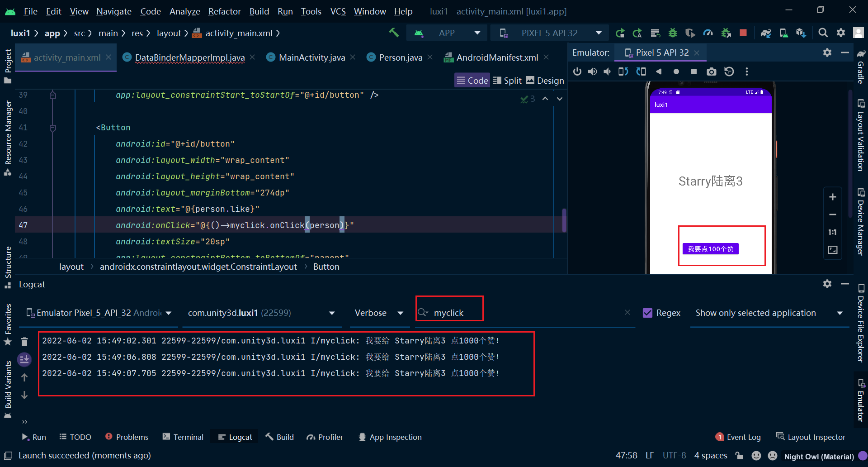Open the Refactor menu
This screenshot has width=868, height=467.
point(224,11)
